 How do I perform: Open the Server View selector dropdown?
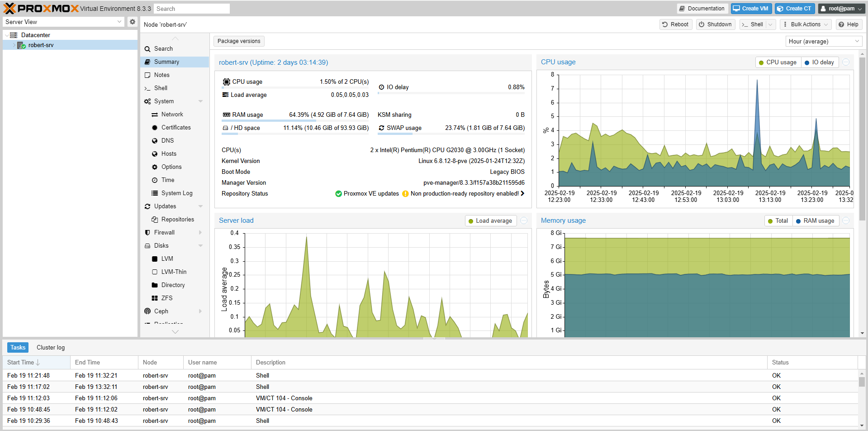point(63,22)
